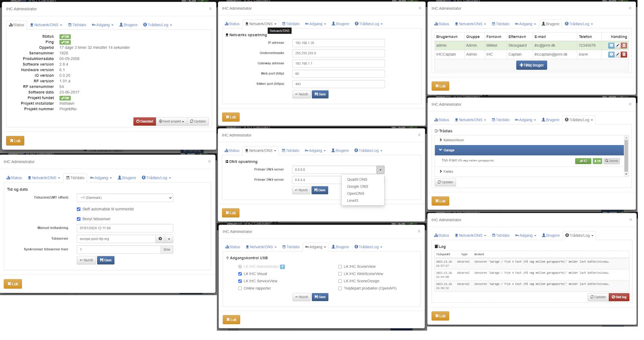Click the help icon beside the Tidsserver field
The image size is (644, 340).
click(x=160, y=239)
